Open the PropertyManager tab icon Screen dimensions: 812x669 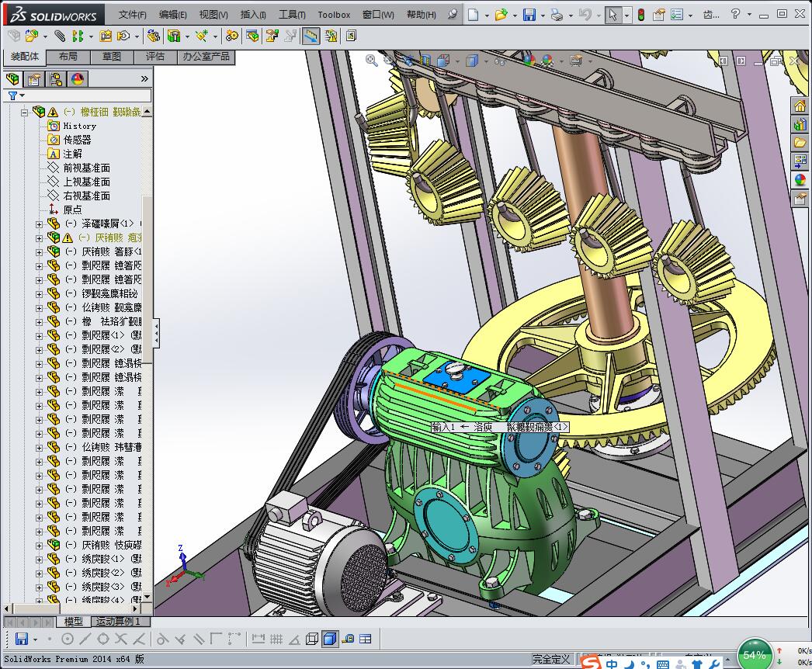click(x=34, y=79)
